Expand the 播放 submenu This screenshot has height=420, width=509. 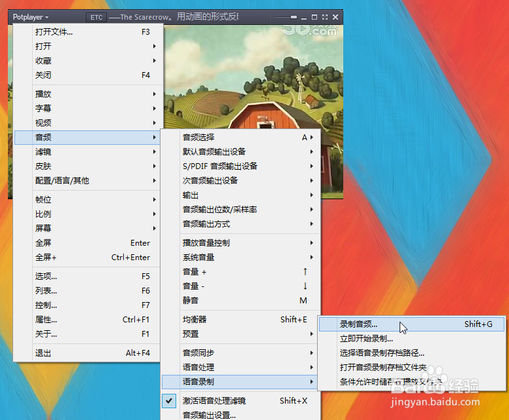point(87,94)
